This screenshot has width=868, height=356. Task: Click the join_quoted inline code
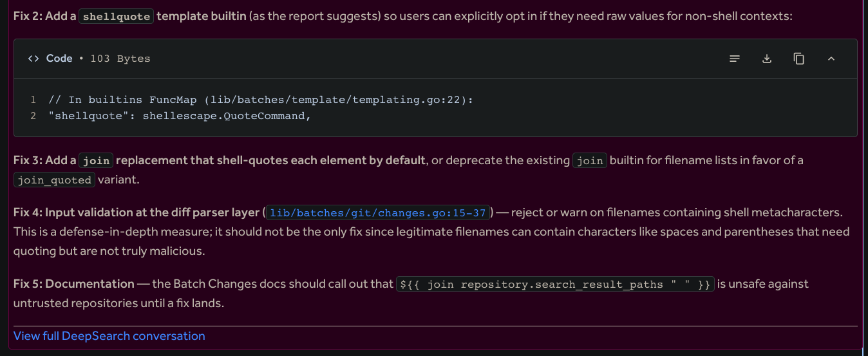coord(55,180)
